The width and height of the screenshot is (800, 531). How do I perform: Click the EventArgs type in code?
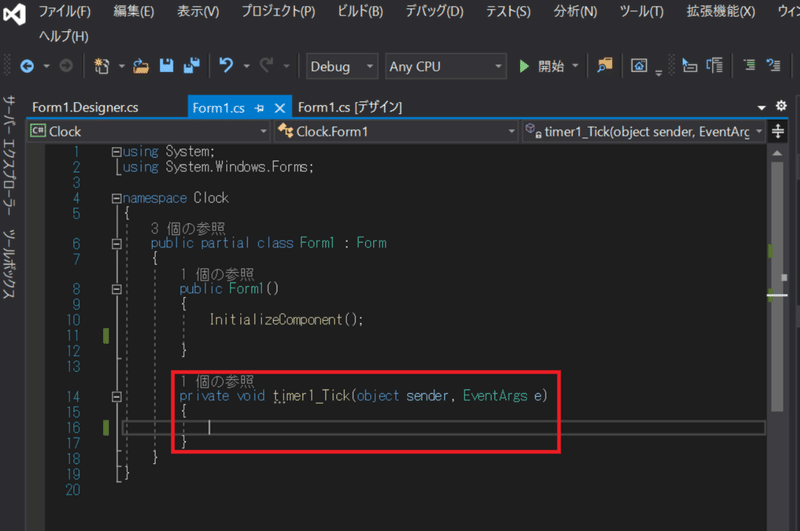point(495,396)
